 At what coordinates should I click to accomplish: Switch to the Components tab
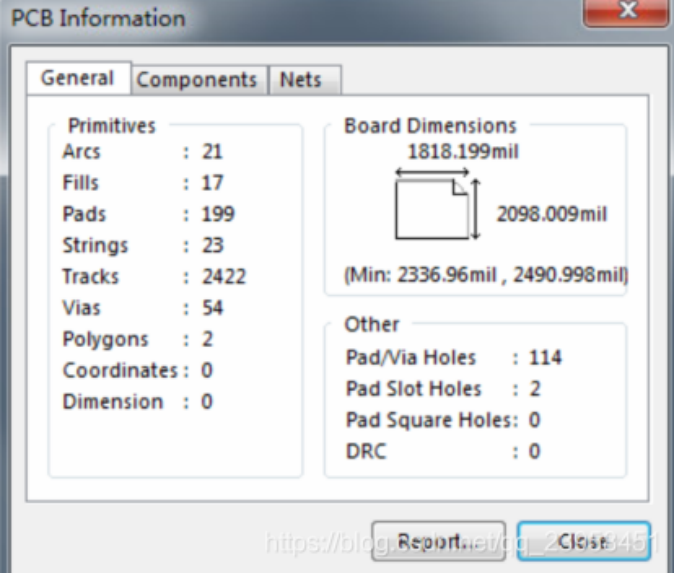(196, 80)
